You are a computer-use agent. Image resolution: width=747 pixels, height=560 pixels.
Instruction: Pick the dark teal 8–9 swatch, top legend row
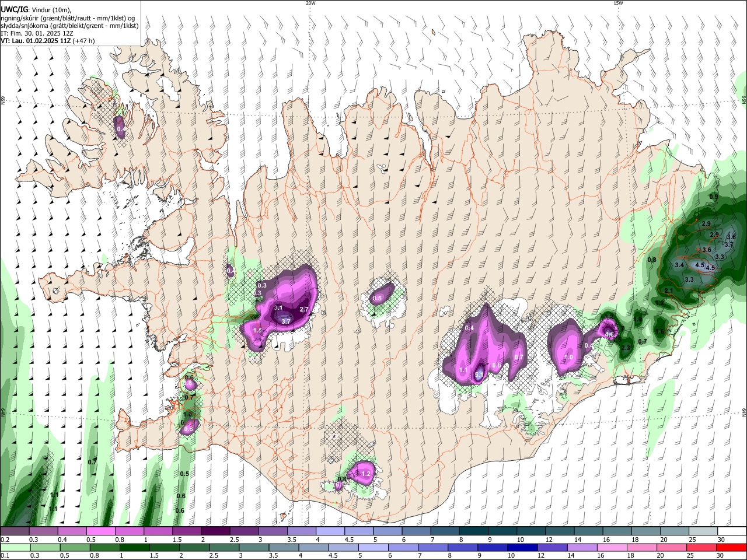(474, 531)
